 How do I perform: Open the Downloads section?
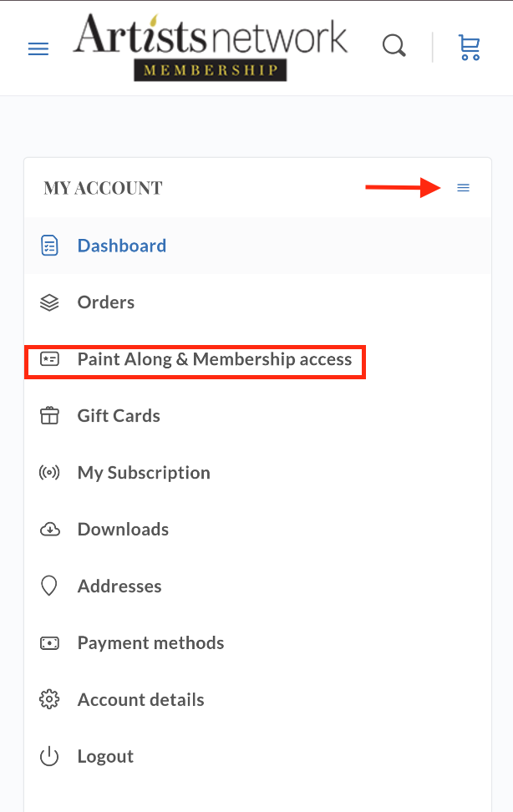pos(123,530)
